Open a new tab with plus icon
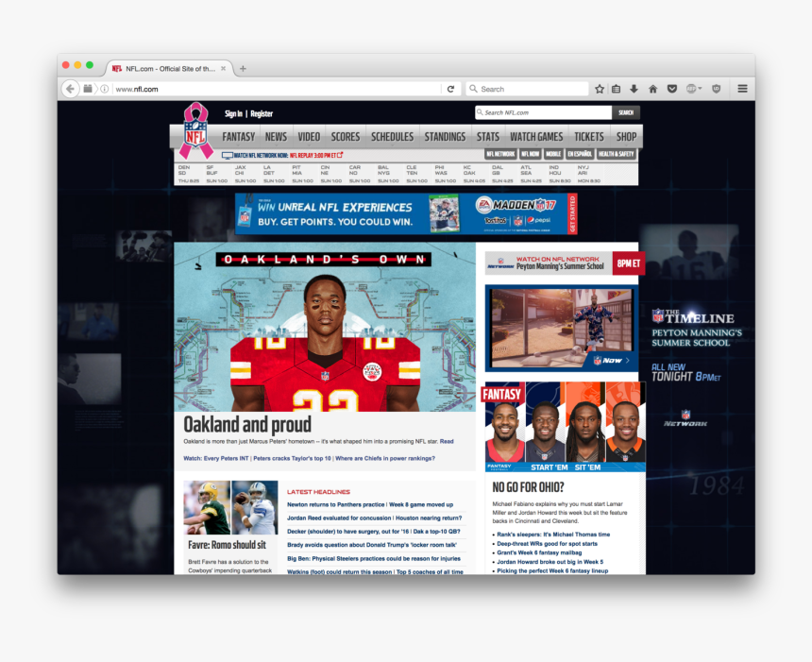The height and width of the screenshot is (662, 812). click(243, 68)
